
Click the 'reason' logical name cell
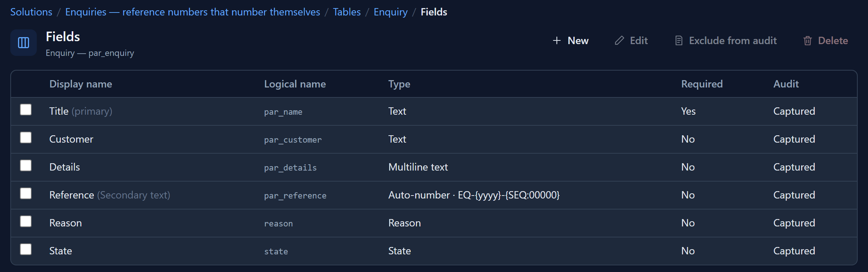pos(278,223)
